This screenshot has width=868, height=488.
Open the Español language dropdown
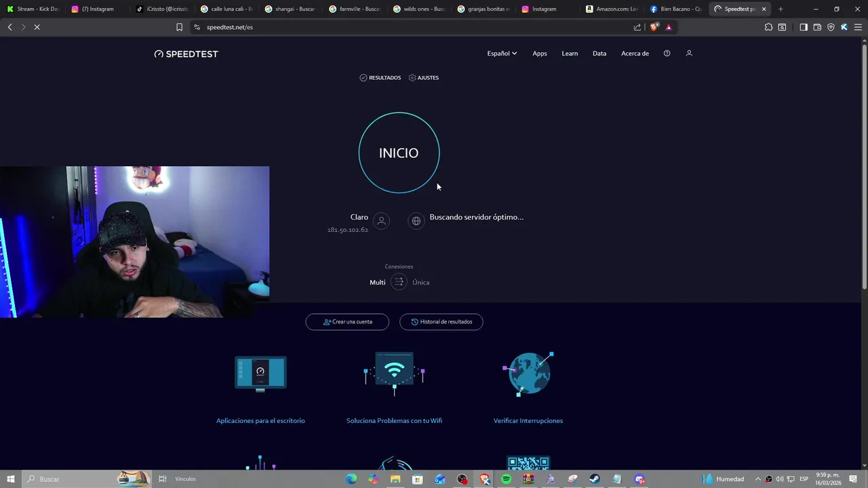502,54
